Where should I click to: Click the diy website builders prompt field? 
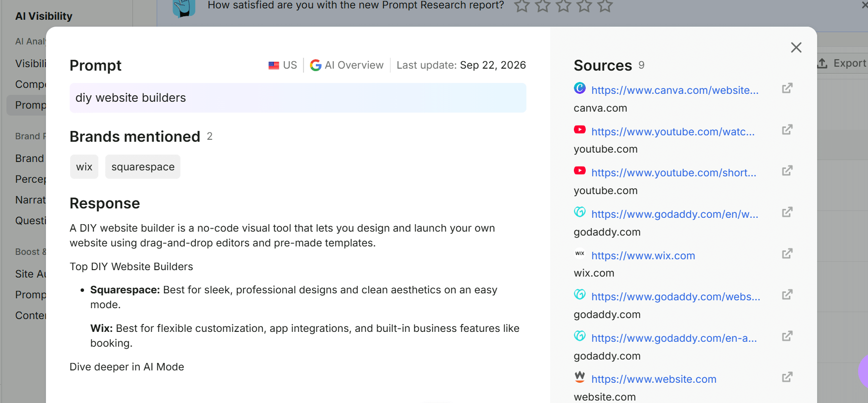click(x=298, y=98)
